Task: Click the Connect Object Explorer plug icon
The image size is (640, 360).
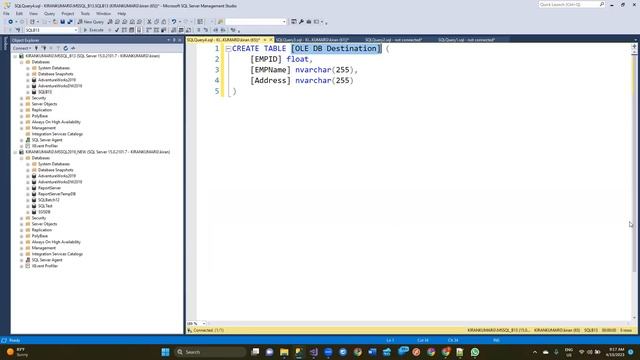Action: pos(36,48)
